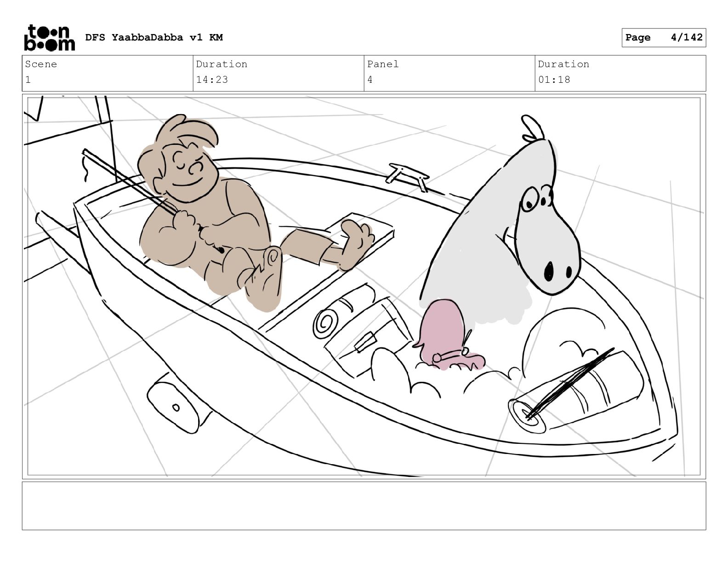Click the panel duration value "01:18"
Image resolution: width=728 pixels, height=563 pixels.
tap(554, 80)
